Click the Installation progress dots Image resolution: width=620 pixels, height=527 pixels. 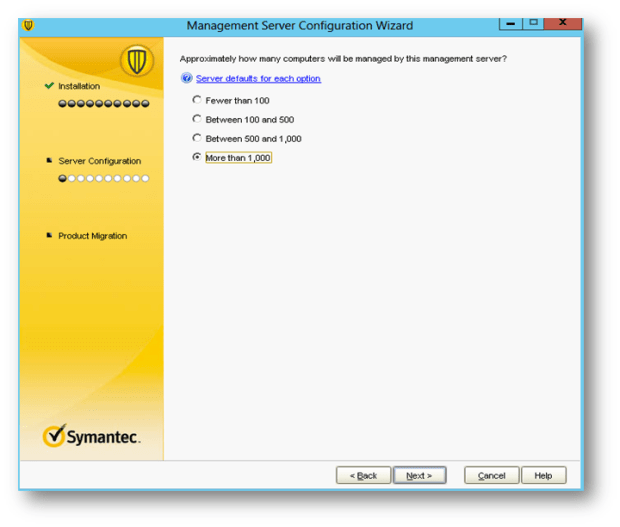pos(103,103)
